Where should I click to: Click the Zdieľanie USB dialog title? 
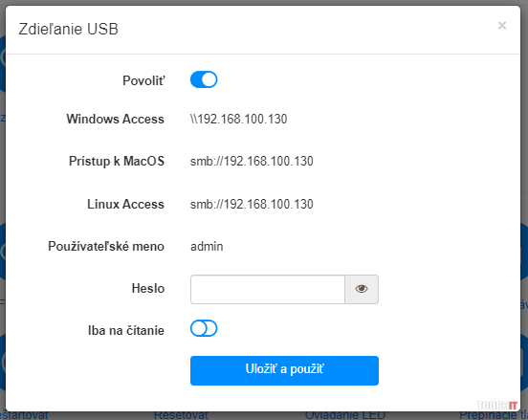coord(68,29)
